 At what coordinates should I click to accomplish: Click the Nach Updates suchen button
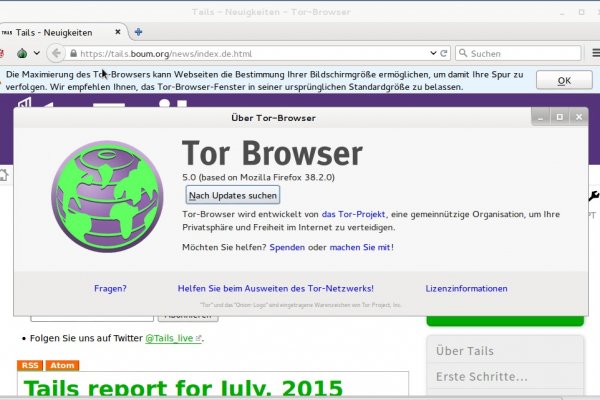[x=233, y=195]
